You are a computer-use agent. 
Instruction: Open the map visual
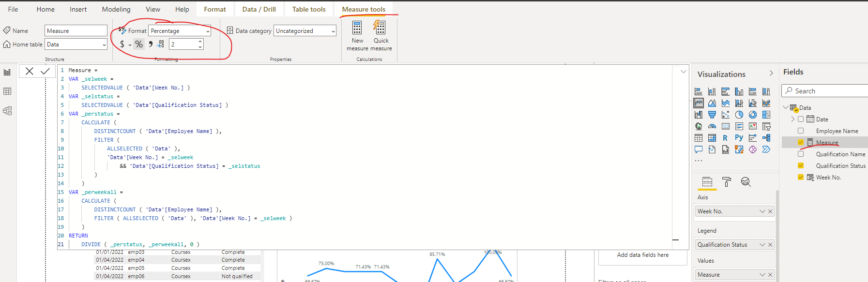tap(699, 126)
